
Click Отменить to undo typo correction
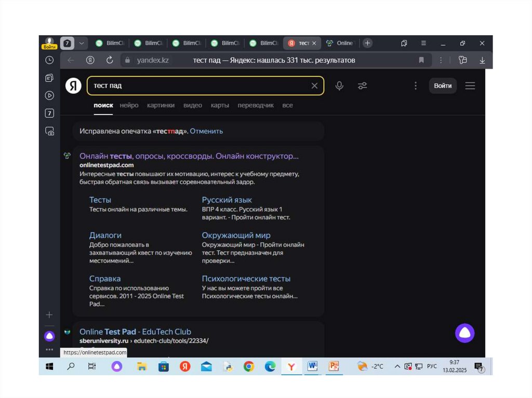(x=206, y=131)
